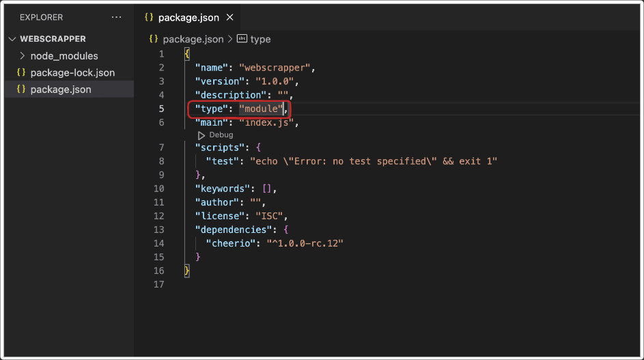Image resolution: width=644 pixels, height=360 pixels.
Task: Collapse the WEBSCRAPPER folder section
Action: pyautogui.click(x=12, y=39)
